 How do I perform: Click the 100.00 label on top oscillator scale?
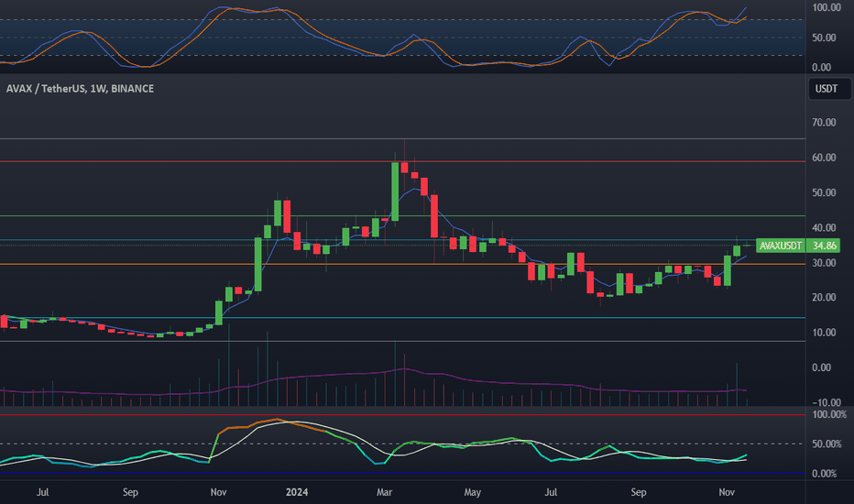point(827,7)
